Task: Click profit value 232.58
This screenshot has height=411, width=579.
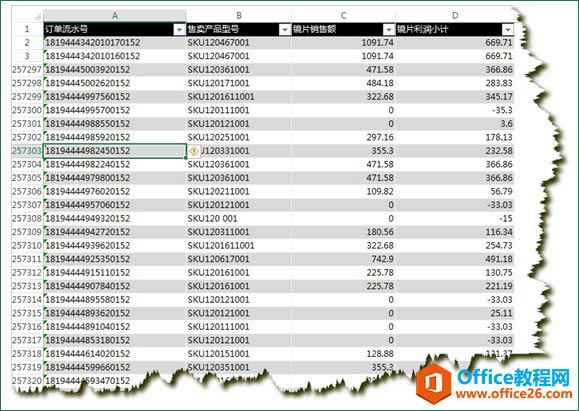Action: (x=455, y=151)
